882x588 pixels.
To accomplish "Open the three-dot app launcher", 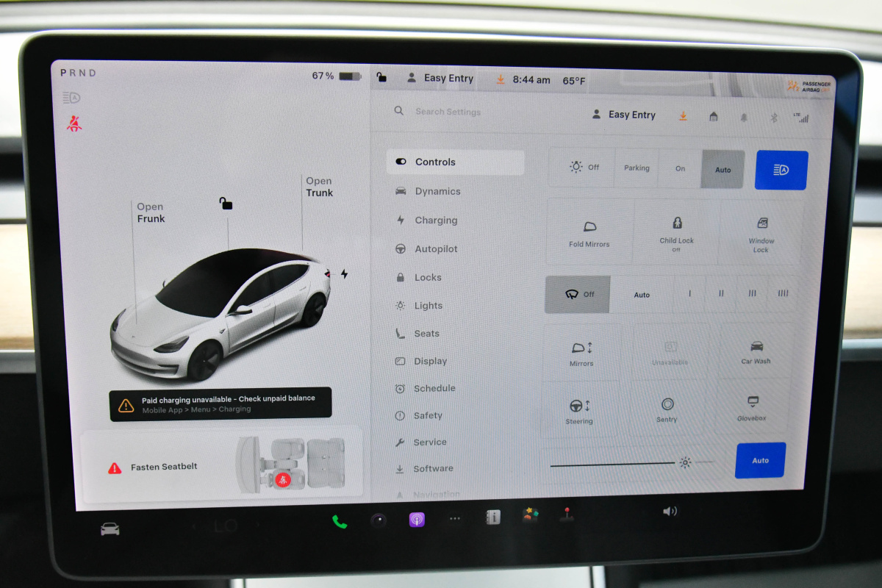I will coord(455,519).
